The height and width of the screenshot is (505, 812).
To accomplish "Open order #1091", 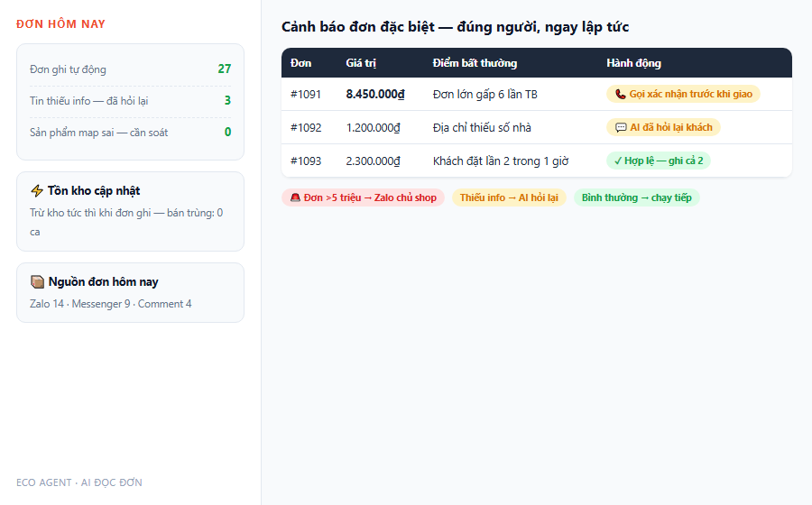I will coord(306,94).
